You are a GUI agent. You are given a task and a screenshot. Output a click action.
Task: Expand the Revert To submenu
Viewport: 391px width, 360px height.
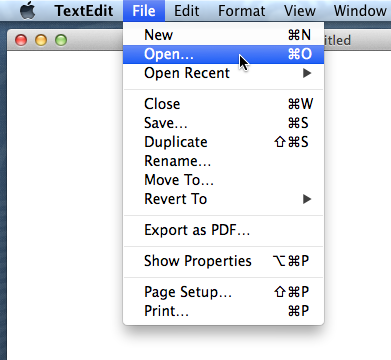(223, 199)
